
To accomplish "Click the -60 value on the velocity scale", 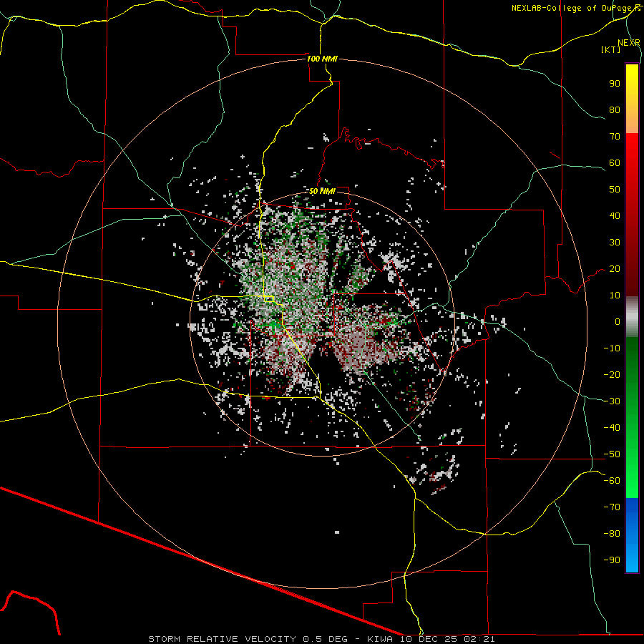I will 612,481.
